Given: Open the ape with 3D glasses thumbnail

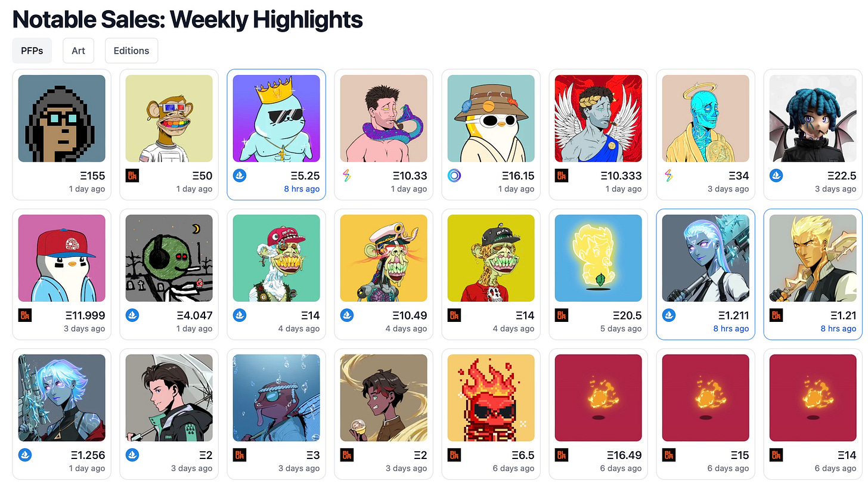Looking at the screenshot, I should point(169,119).
